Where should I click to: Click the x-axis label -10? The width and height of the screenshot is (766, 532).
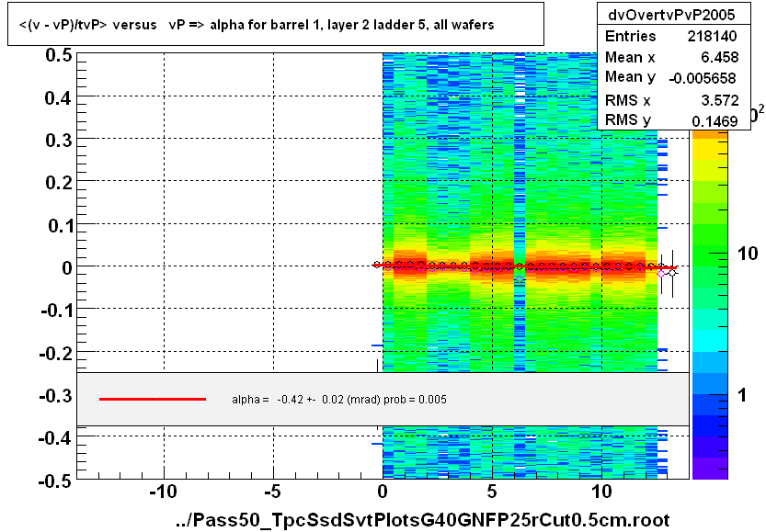click(x=163, y=492)
